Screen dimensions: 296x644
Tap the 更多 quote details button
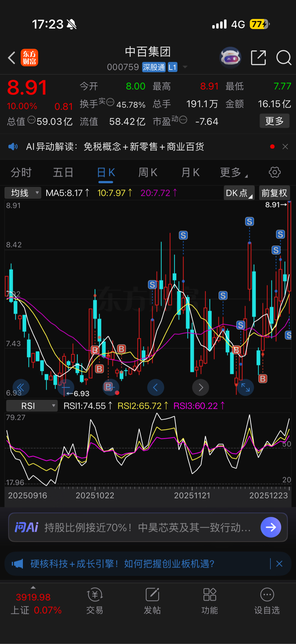tap(274, 121)
